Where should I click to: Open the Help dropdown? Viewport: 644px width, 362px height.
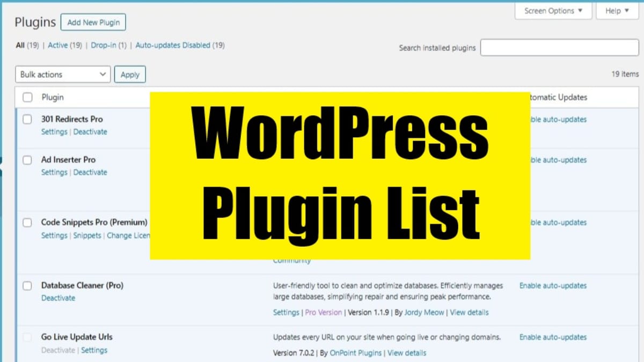(616, 11)
